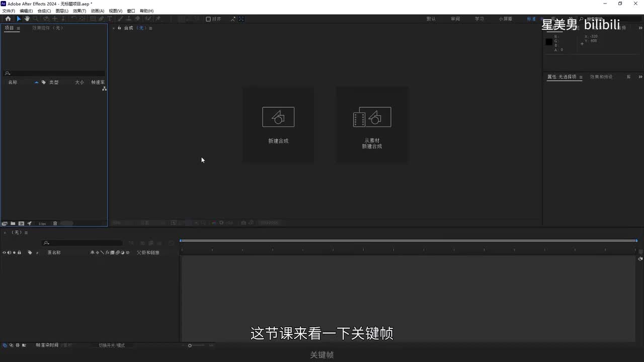644x362 pixels.
Task: Expand overflow chevrons beside 库 tab
Action: 640,77
